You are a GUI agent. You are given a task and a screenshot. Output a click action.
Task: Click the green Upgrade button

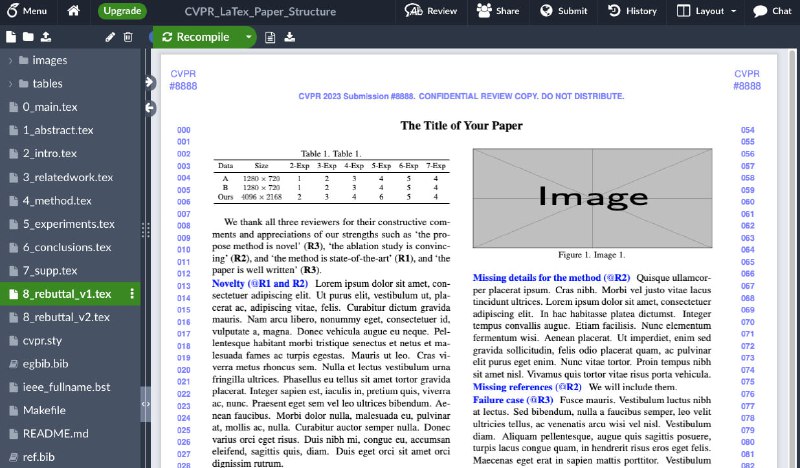(x=122, y=11)
